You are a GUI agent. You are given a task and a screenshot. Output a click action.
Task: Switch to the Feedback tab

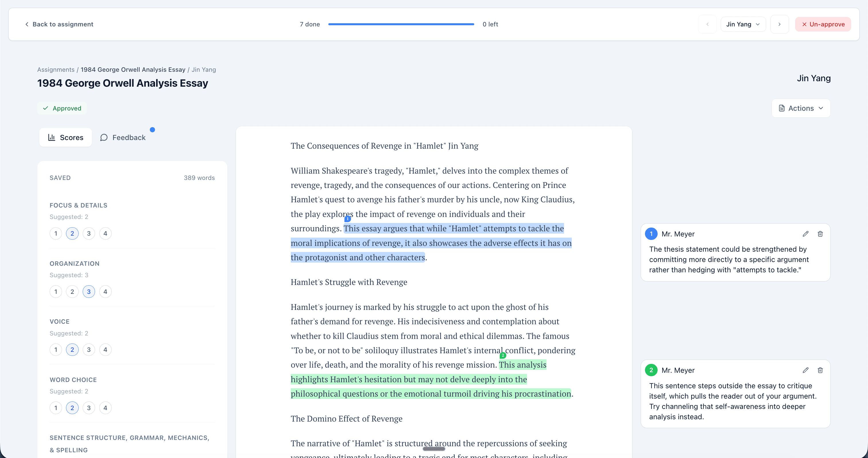tap(123, 137)
